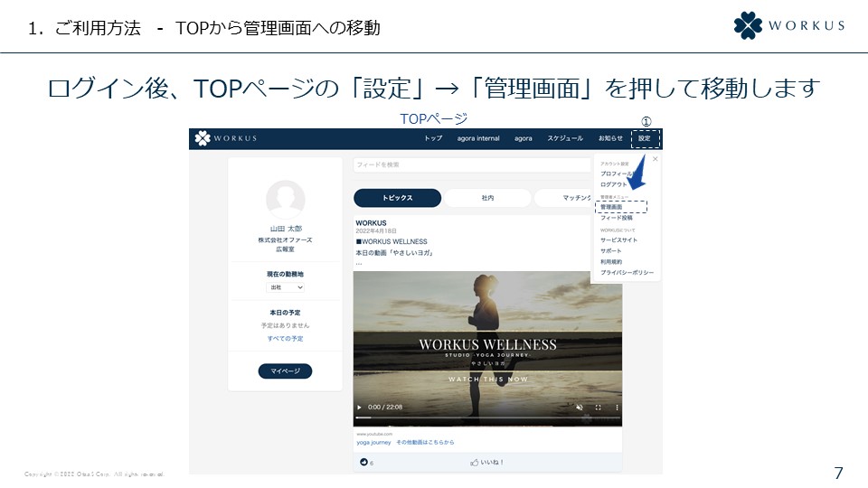The width and height of the screenshot is (868, 488).
Task: Switch to the マッチング tab
Action: pos(563,198)
